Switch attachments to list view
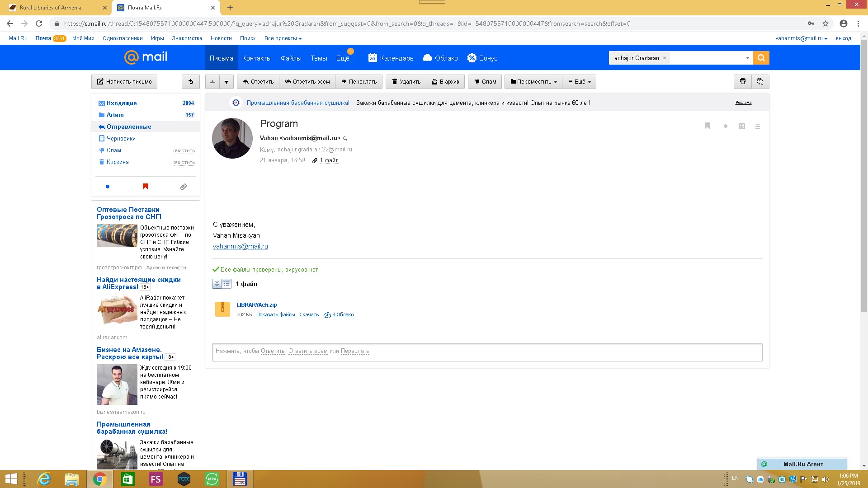Screen dimensions: 868x488 click(x=226, y=284)
